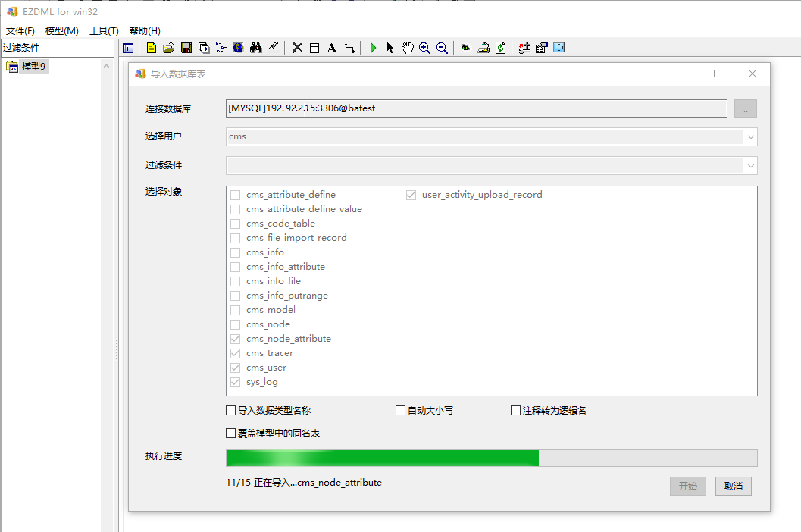Click the yellow New file icon
The width and height of the screenshot is (801, 532).
point(152,48)
